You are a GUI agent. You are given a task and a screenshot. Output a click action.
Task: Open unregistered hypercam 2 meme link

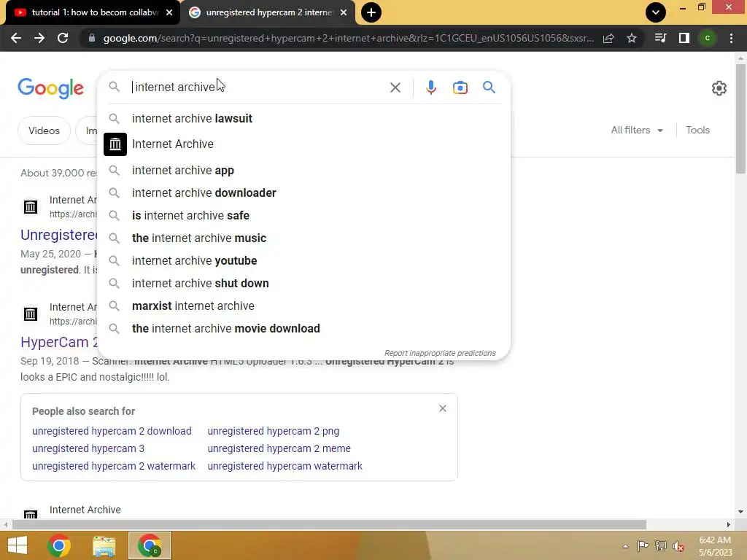pos(279,448)
